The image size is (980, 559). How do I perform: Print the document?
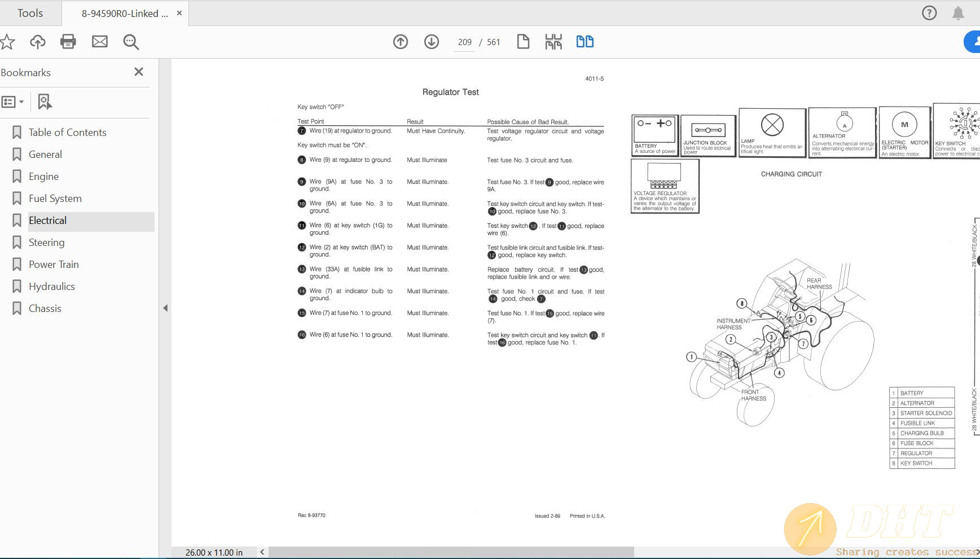[68, 41]
